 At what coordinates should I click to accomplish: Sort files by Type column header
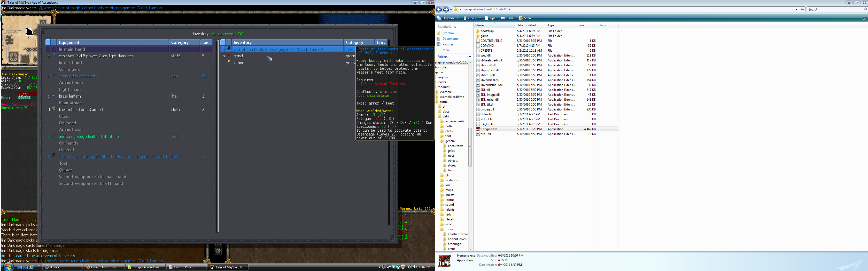pyautogui.click(x=561, y=25)
